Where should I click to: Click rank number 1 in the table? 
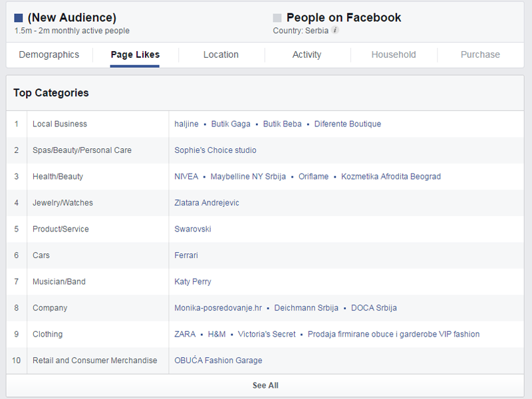(x=16, y=124)
